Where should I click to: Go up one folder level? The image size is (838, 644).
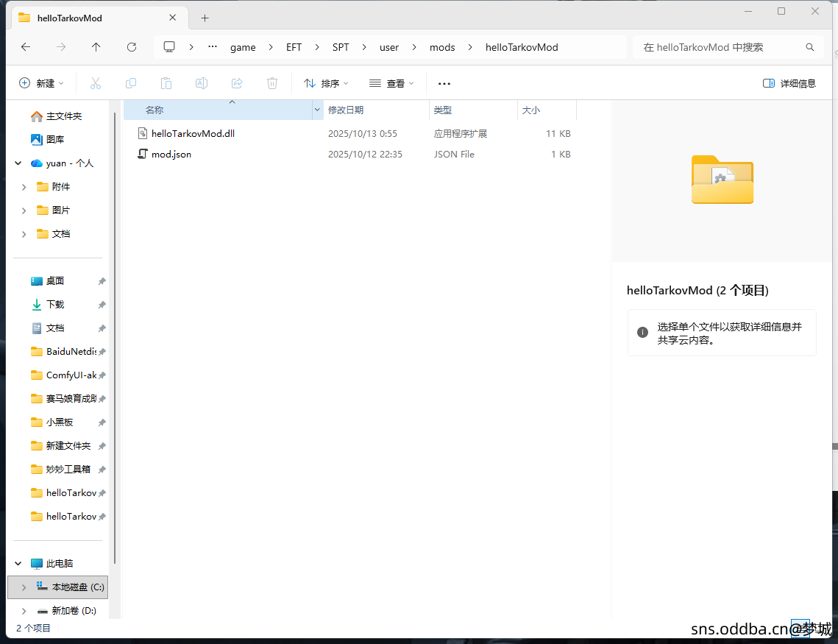coord(96,47)
